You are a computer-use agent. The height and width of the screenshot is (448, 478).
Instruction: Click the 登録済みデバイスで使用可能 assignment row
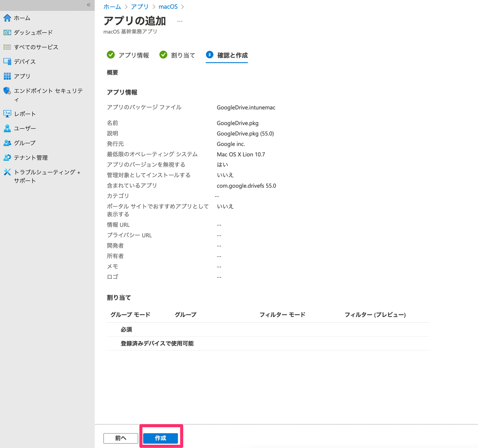tap(268, 344)
